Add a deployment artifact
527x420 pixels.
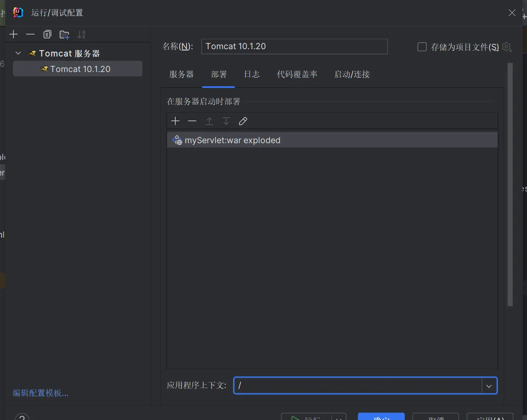coord(175,121)
